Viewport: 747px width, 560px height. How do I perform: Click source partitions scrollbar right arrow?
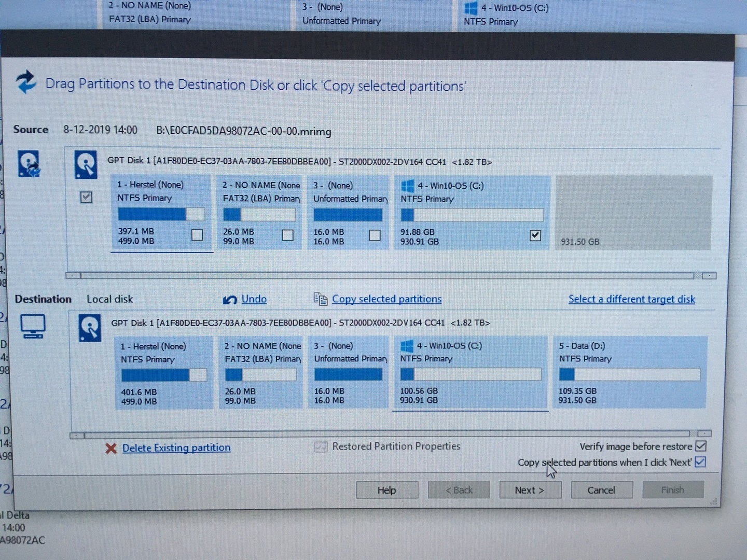pos(709,276)
